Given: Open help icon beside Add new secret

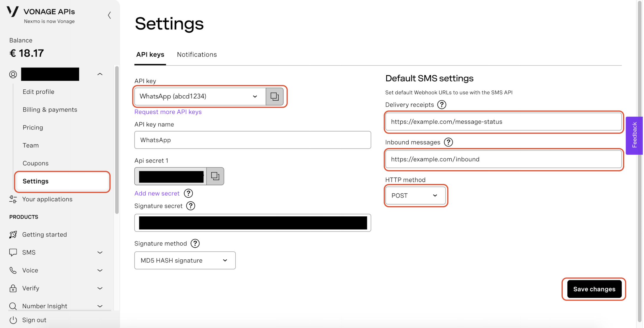Looking at the screenshot, I should tap(188, 193).
